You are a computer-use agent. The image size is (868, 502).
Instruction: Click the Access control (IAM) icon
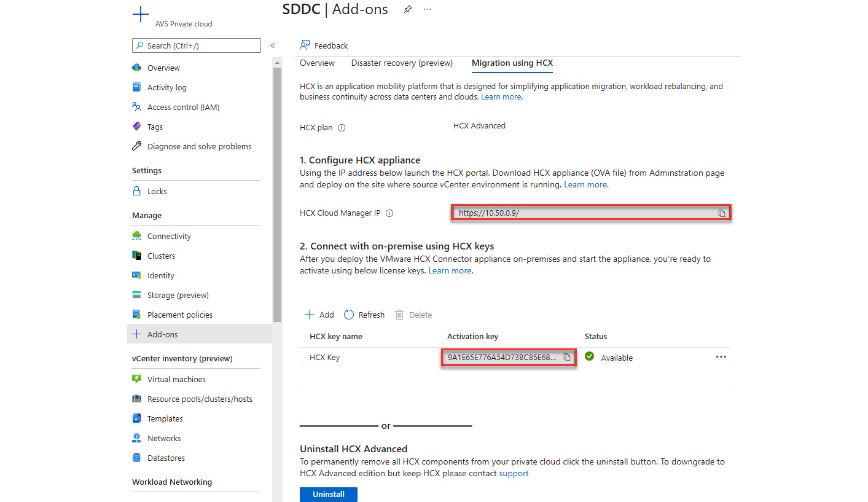pos(137,107)
